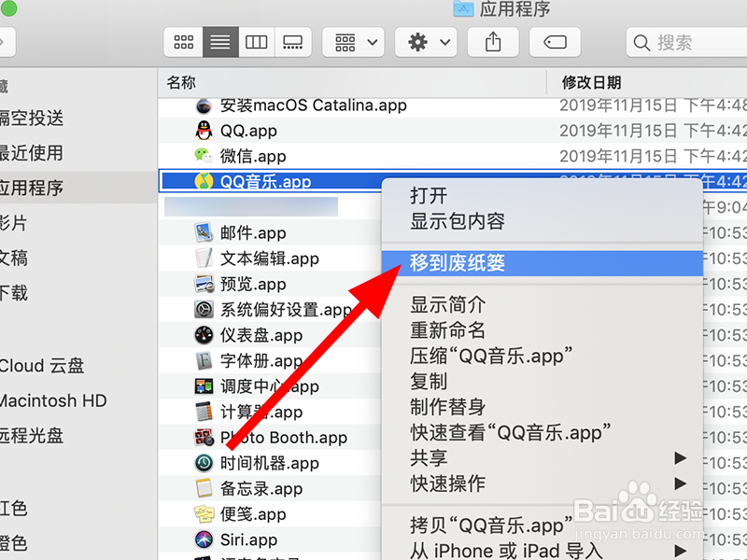Screen dimensions: 747x560
Task: Click the 时间机器.app icon
Action: point(204,463)
